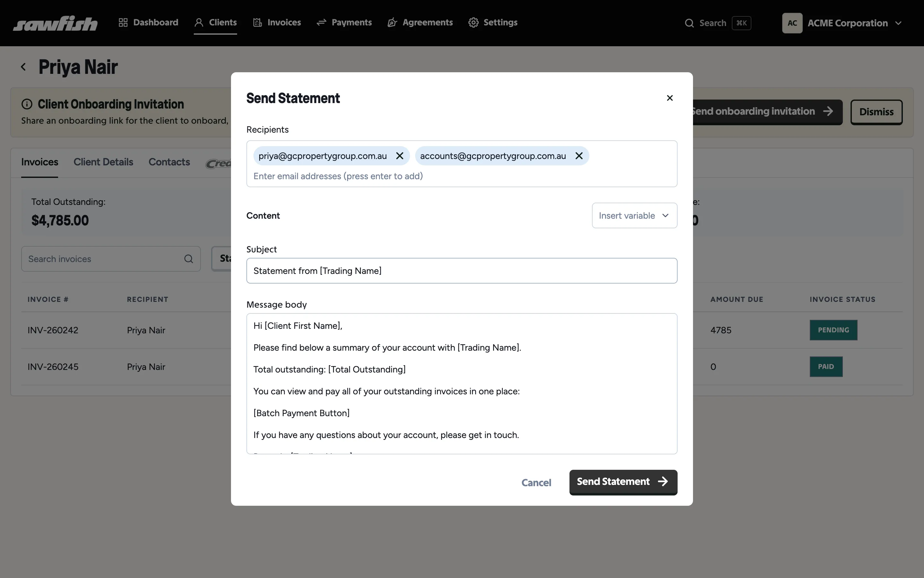Click the magnifier icon in Search invoices

[189, 259]
